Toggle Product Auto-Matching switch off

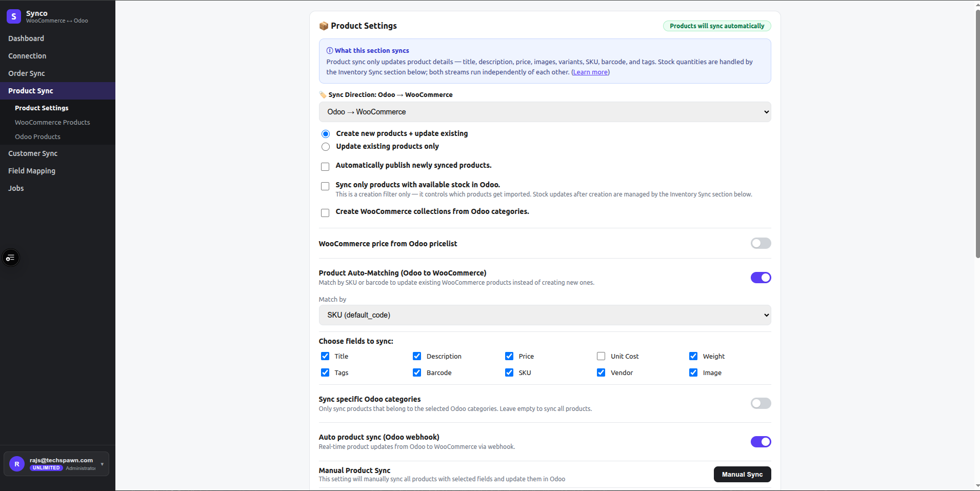tap(761, 278)
